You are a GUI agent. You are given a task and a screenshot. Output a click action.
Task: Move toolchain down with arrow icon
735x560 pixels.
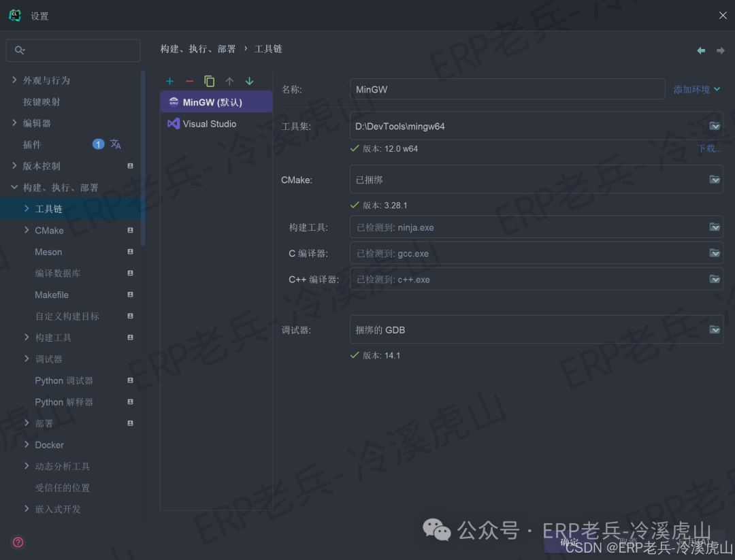pos(249,82)
